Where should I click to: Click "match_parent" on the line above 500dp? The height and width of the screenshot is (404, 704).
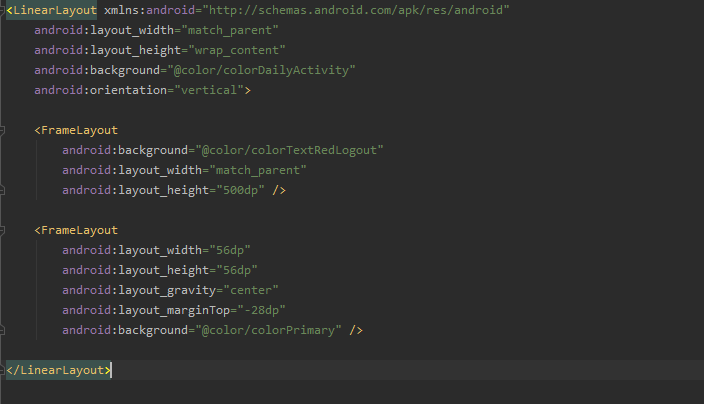point(258,171)
